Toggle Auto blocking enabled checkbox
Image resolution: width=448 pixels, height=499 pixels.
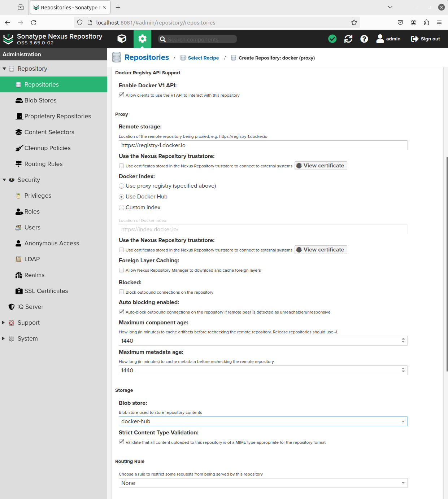122,312
